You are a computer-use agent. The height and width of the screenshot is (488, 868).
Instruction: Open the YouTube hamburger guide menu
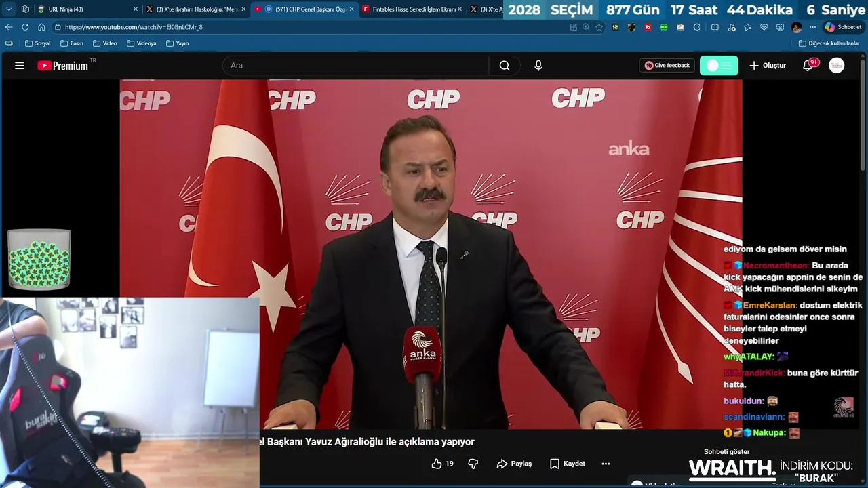tap(19, 66)
